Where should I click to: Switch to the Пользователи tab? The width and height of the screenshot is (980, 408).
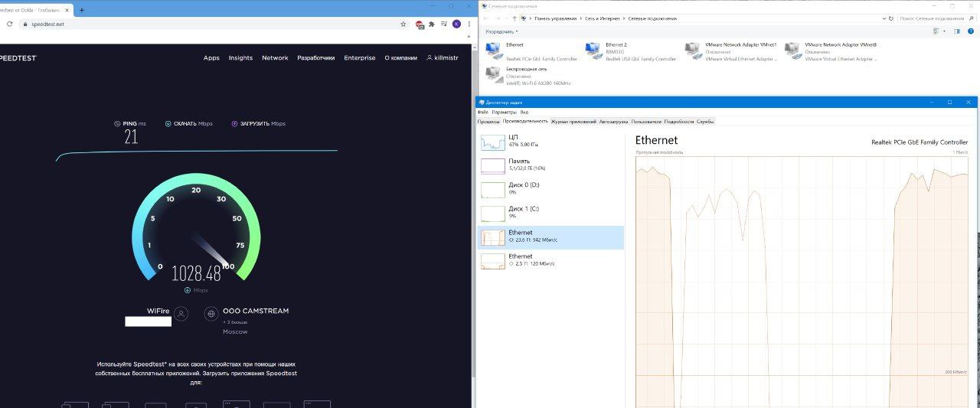pos(646,121)
